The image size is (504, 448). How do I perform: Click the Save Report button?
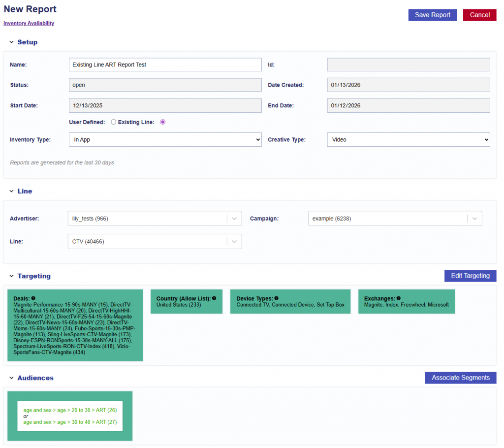click(432, 15)
